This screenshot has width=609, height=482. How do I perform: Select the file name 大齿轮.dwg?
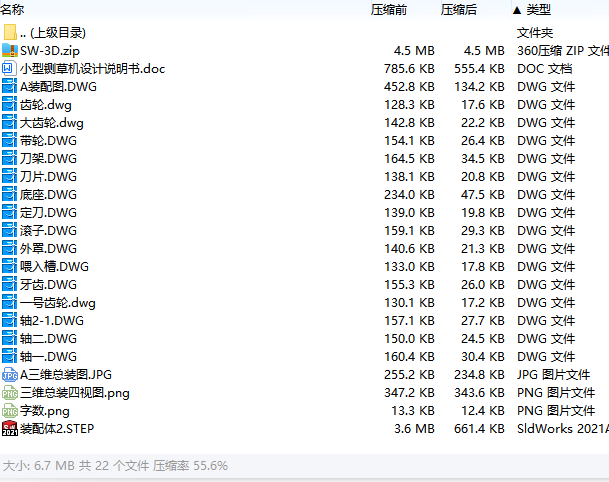point(52,123)
